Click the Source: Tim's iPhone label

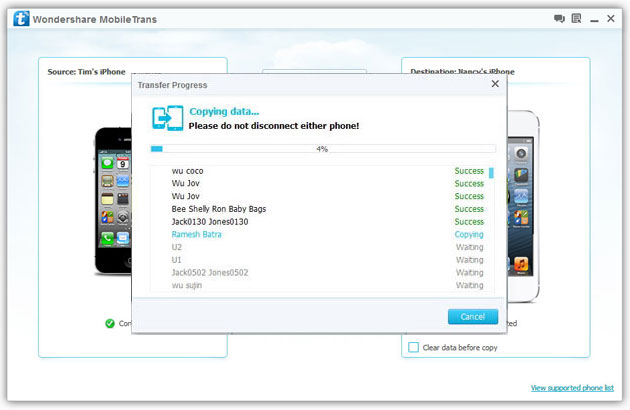click(x=86, y=72)
